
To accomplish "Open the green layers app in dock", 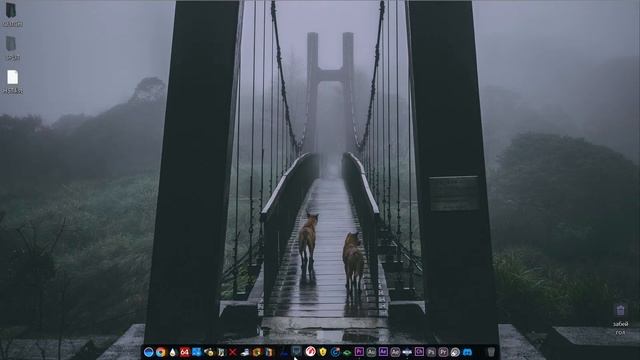I will 347,352.
